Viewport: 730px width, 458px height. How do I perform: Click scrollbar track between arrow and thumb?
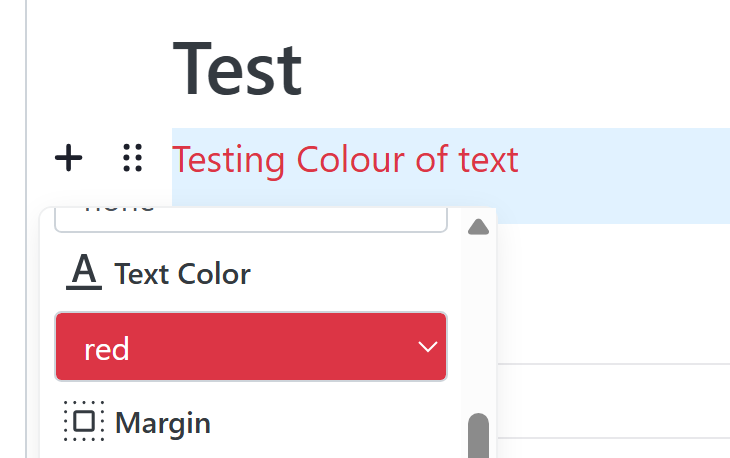[479, 320]
